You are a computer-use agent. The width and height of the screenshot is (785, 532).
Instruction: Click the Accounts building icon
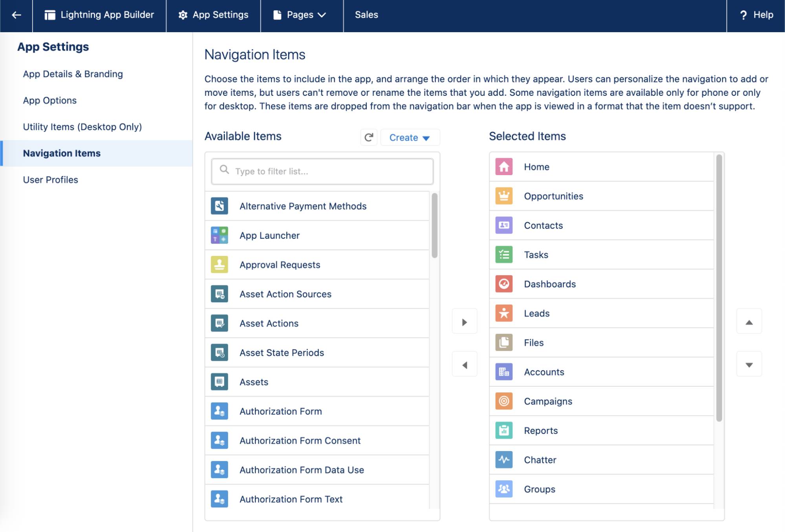[x=504, y=371]
